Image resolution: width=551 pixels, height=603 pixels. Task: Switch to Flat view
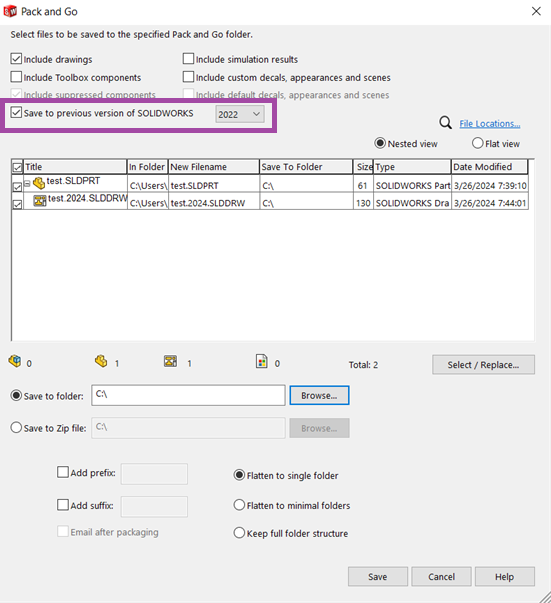[x=478, y=143]
